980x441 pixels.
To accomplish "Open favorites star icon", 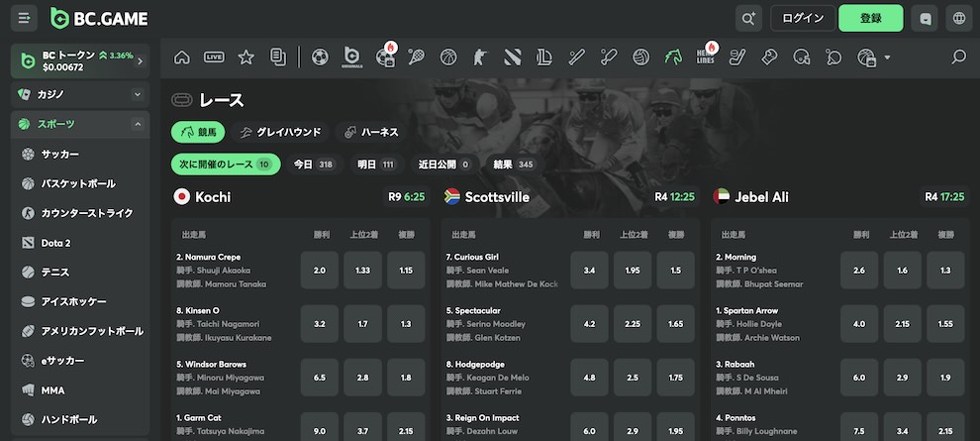I will point(246,57).
